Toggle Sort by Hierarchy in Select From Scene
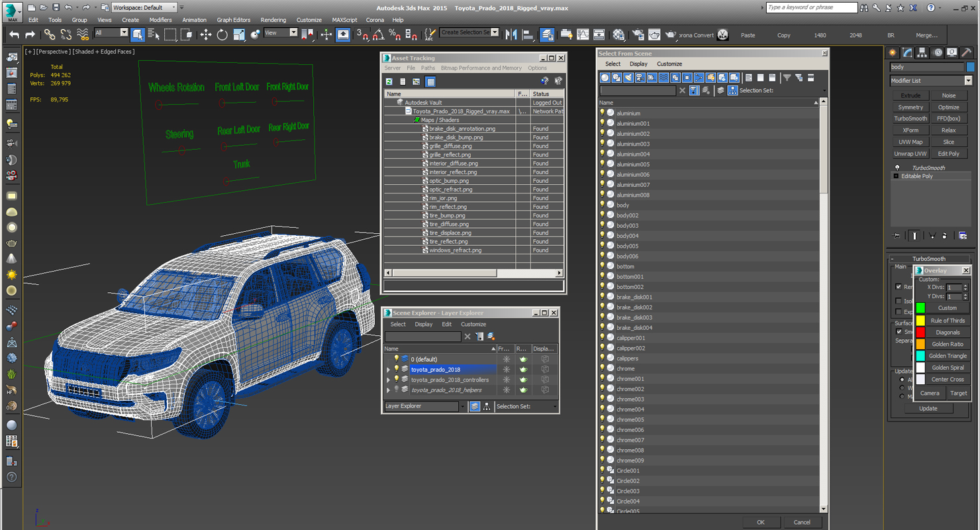 click(x=732, y=90)
